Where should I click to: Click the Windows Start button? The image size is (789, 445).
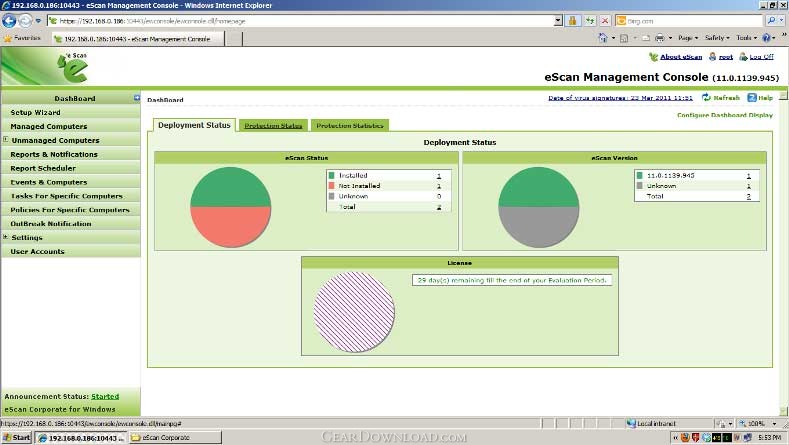17,438
